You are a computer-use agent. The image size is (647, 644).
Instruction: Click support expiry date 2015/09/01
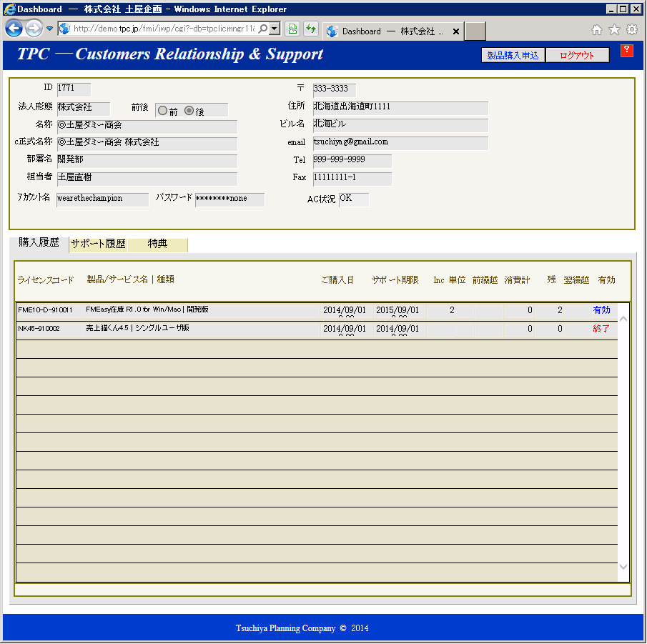[397, 310]
